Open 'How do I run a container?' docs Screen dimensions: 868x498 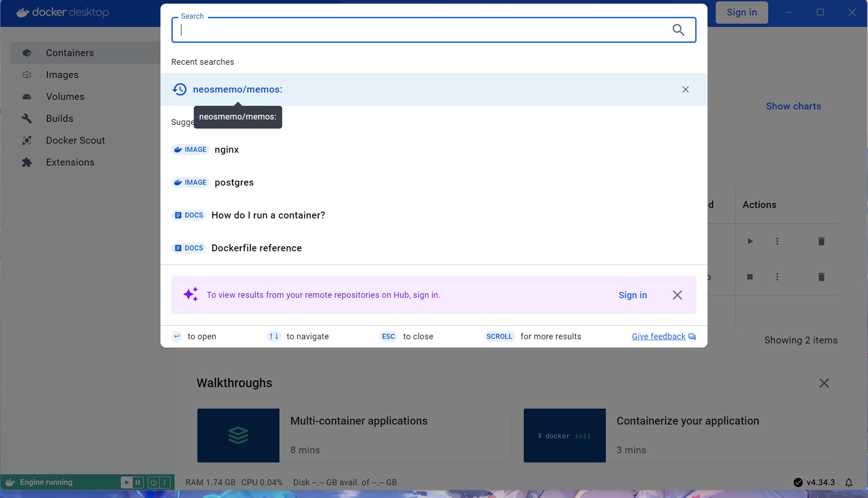click(x=268, y=215)
